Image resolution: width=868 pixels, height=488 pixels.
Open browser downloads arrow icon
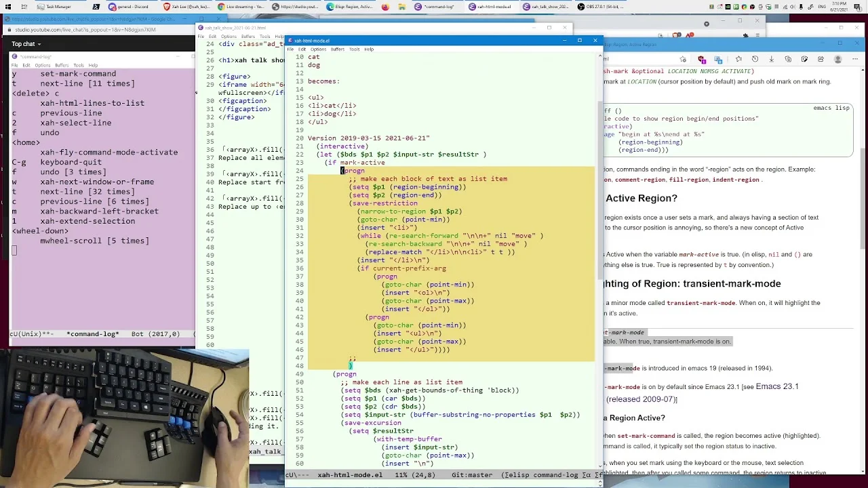click(x=772, y=59)
